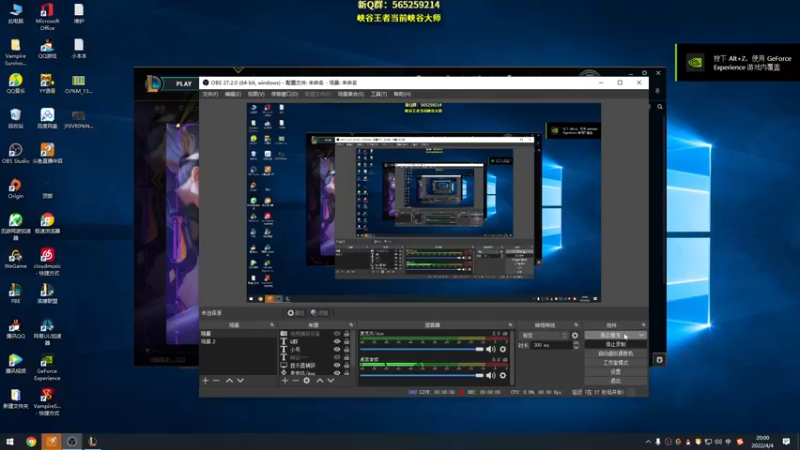Remove selected scene with minus button
The image size is (800, 450).
tap(216, 380)
